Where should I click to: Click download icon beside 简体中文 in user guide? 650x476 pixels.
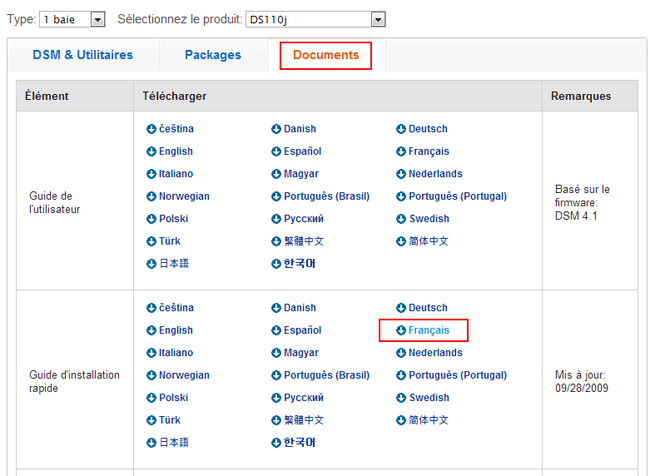click(401, 241)
